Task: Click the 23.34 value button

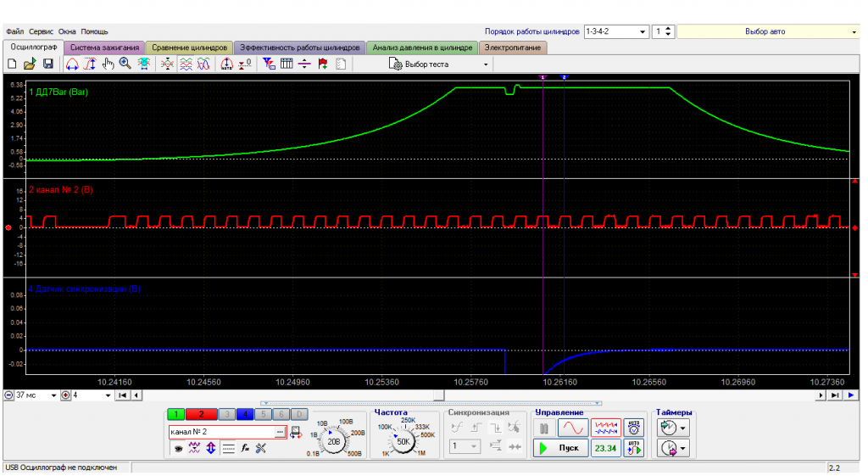Action: [x=605, y=448]
